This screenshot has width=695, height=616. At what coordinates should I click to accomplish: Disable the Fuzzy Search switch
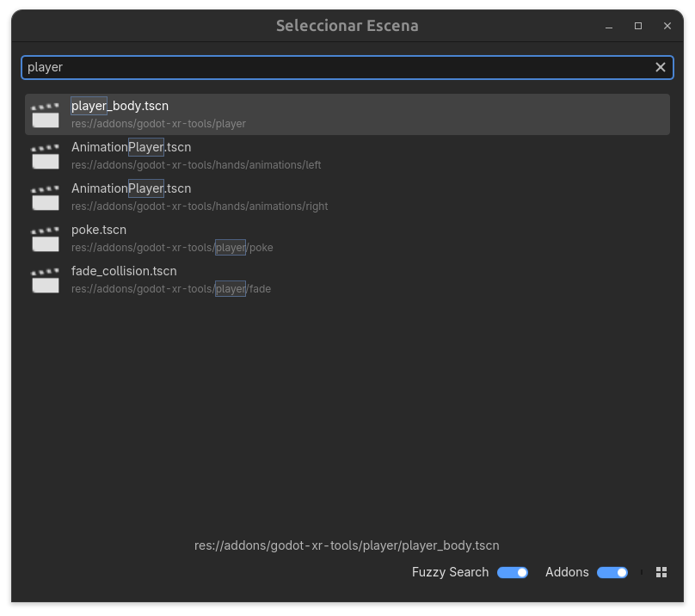click(513, 572)
